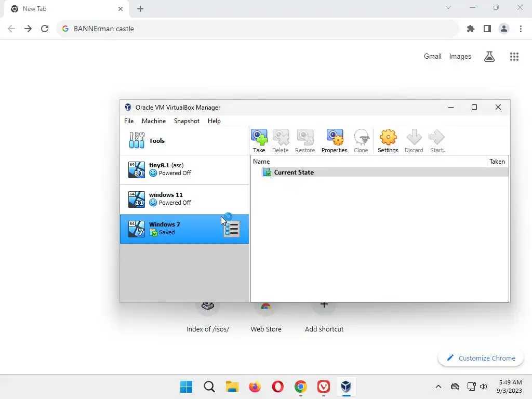Screen dimensions: 532x399
Task: Click Add shortcut on new tab page
Action: pyautogui.click(x=324, y=317)
